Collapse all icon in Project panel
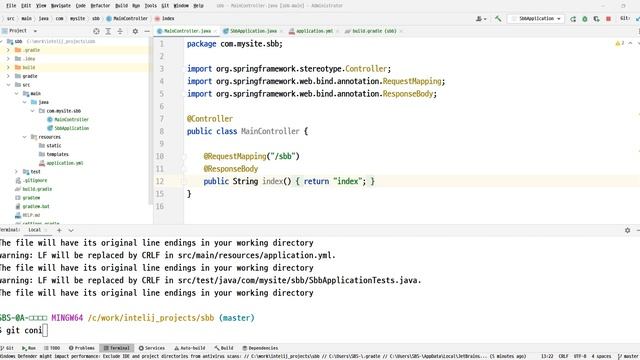Viewport: 640px width, 360px height. click(120, 31)
